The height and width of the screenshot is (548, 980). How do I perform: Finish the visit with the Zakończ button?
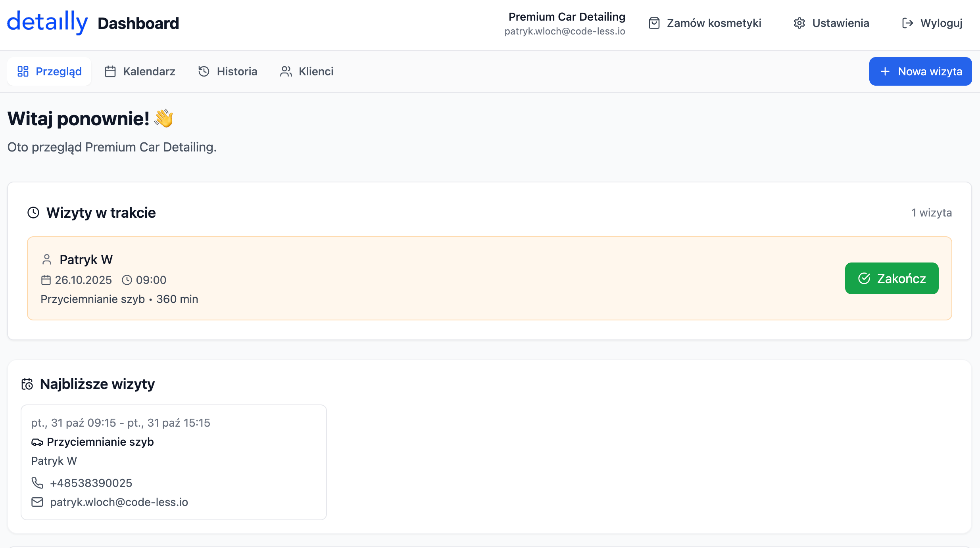tap(892, 278)
